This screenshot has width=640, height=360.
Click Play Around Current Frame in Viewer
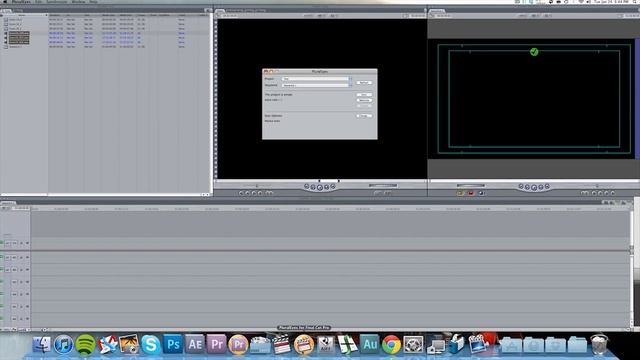327,187
